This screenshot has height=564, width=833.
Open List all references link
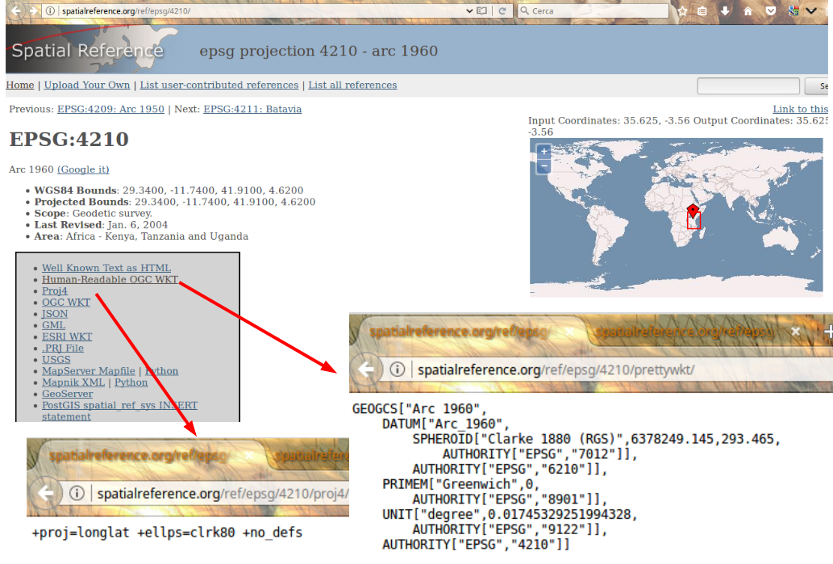click(x=353, y=85)
